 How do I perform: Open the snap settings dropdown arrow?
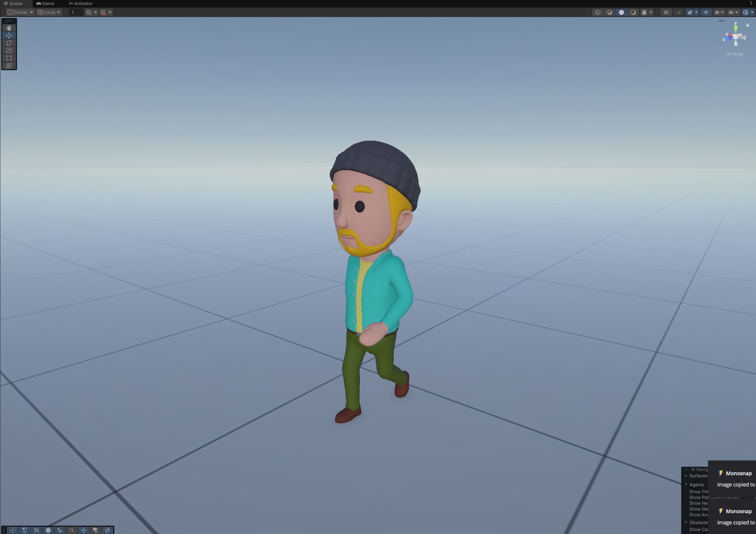tap(110, 12)
